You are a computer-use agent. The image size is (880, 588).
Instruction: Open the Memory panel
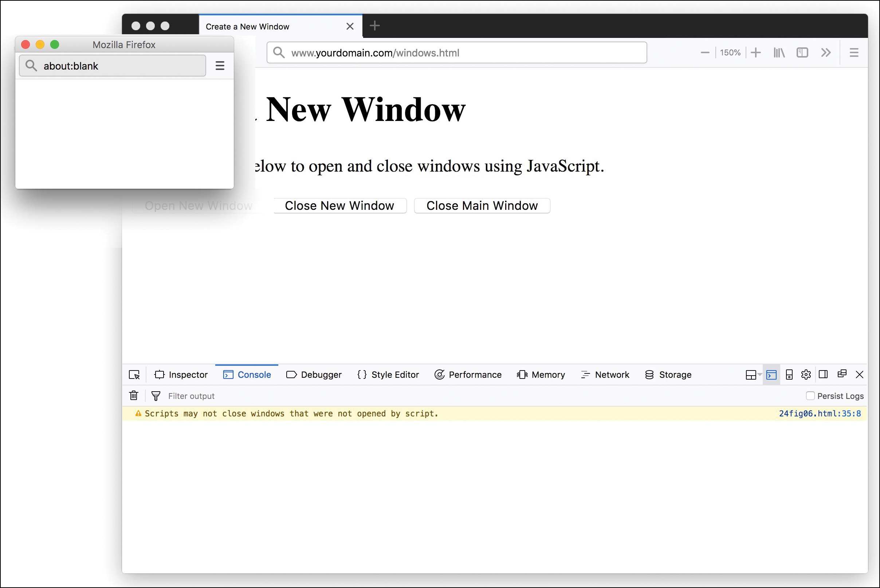(541, 374)
